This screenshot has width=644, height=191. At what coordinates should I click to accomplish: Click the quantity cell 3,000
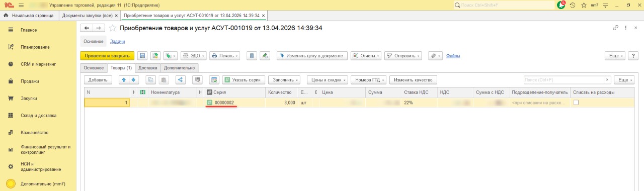282,103
